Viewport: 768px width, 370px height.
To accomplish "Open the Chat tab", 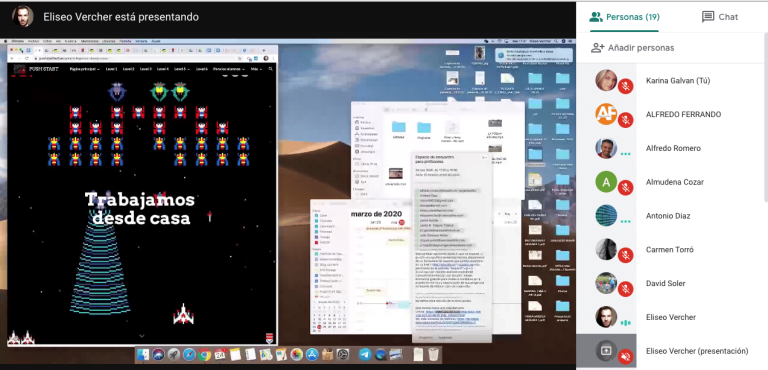I will tap(720, 17).
